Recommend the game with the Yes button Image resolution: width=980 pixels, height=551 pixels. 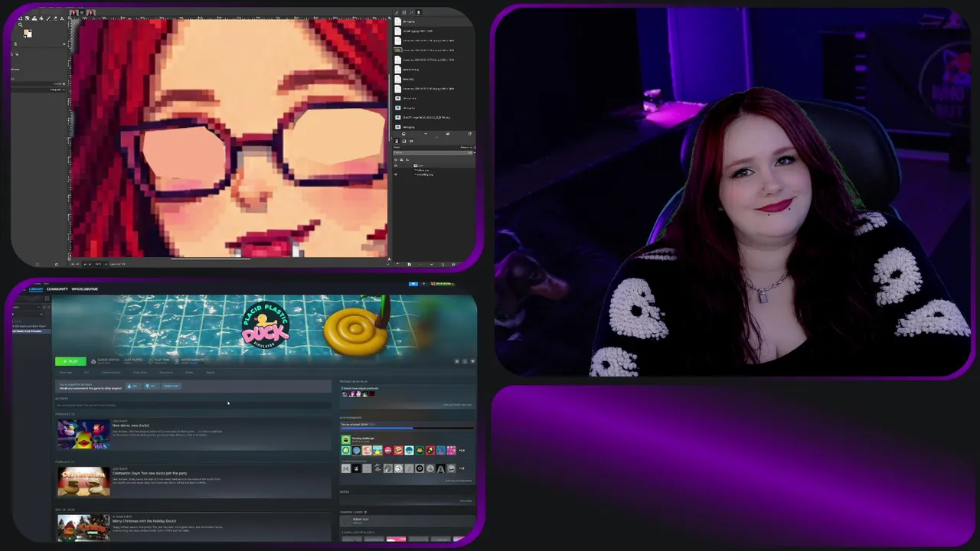[x=134, y=386]
